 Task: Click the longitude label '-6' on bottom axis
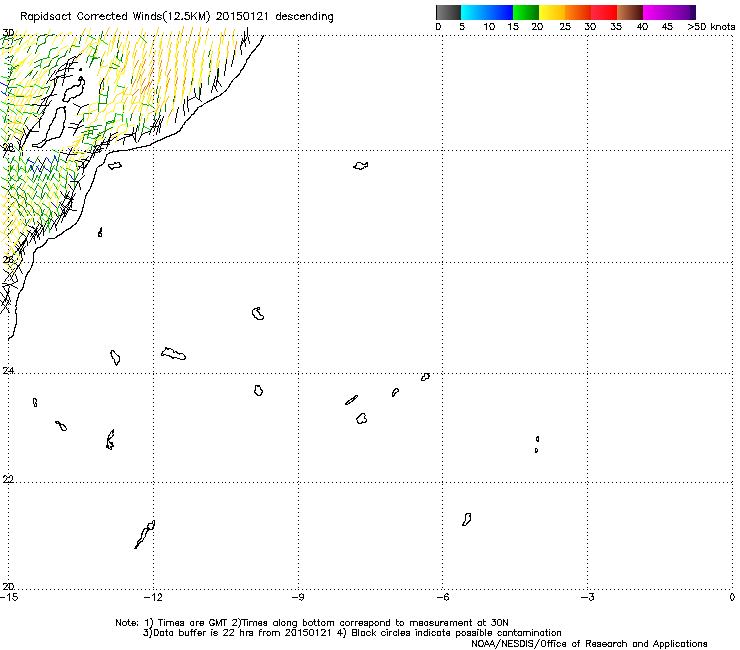click(x=442, y=597)
